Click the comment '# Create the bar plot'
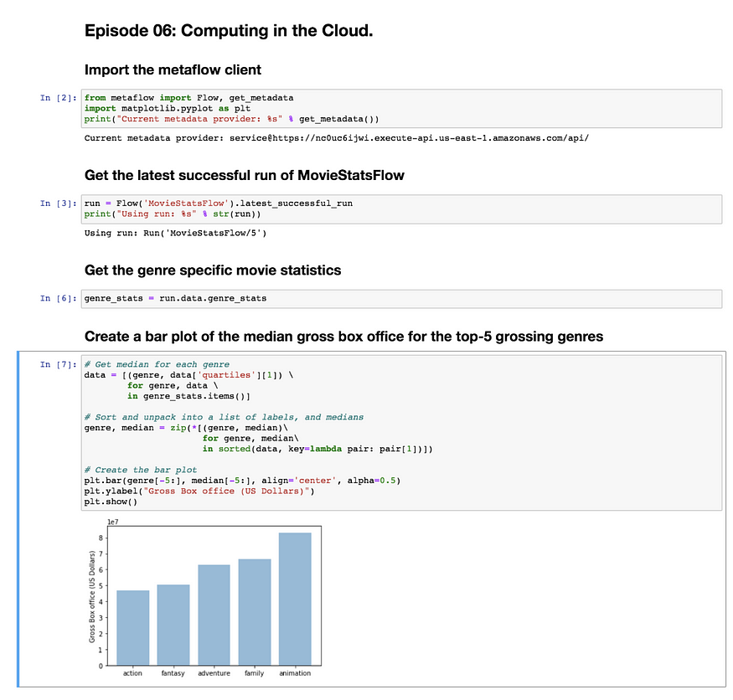 pyautogui.click(x=141, y=470)
